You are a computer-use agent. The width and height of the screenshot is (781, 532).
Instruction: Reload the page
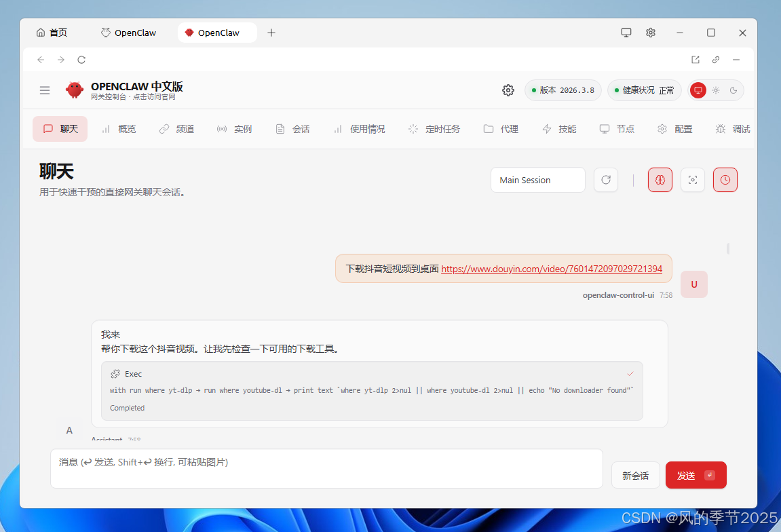pyautogui.click(x=81, y=60)
